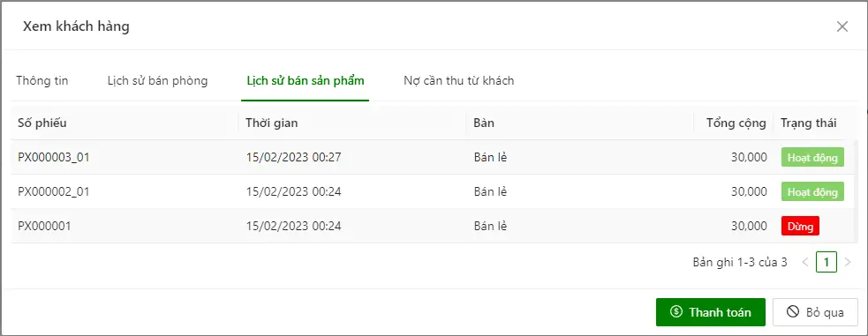This screenshot has height=336, width=868.
Task: Go to next page arrow
Action: tap(848, 262)
